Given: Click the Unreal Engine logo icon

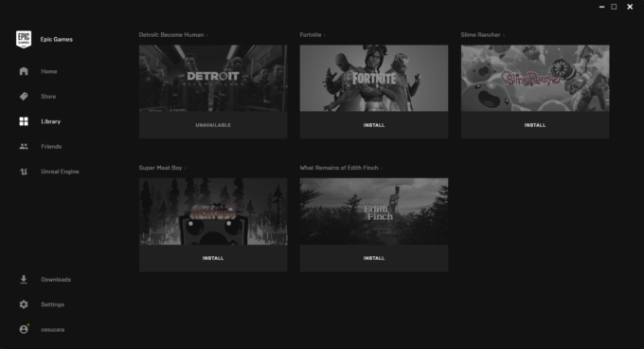Looking at the screenshot, I should point(24,172).
